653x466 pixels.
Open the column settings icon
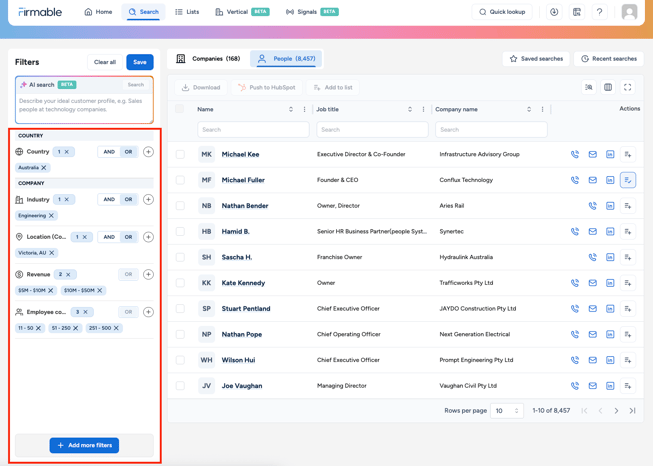click(608, 87)
